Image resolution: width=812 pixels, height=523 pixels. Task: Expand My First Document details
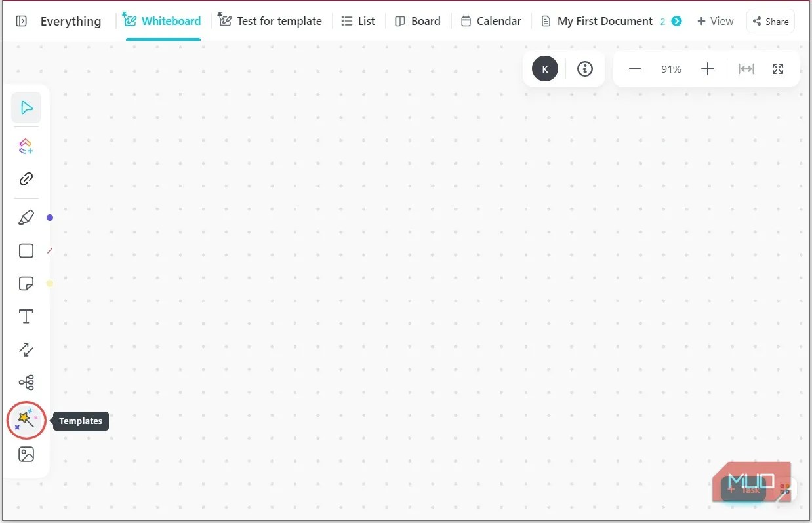(x=676, y=21)
